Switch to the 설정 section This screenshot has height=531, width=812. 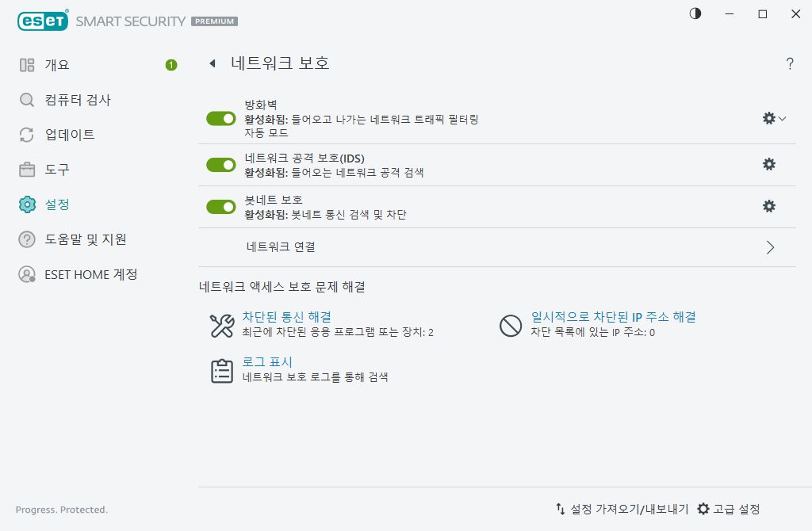coord(62,204)
